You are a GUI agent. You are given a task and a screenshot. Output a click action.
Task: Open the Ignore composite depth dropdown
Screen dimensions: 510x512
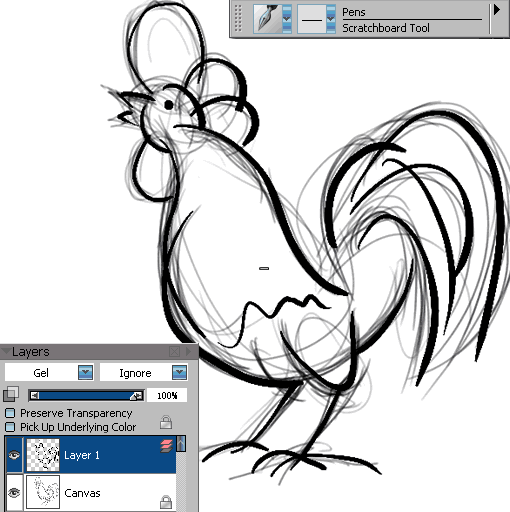179,372
